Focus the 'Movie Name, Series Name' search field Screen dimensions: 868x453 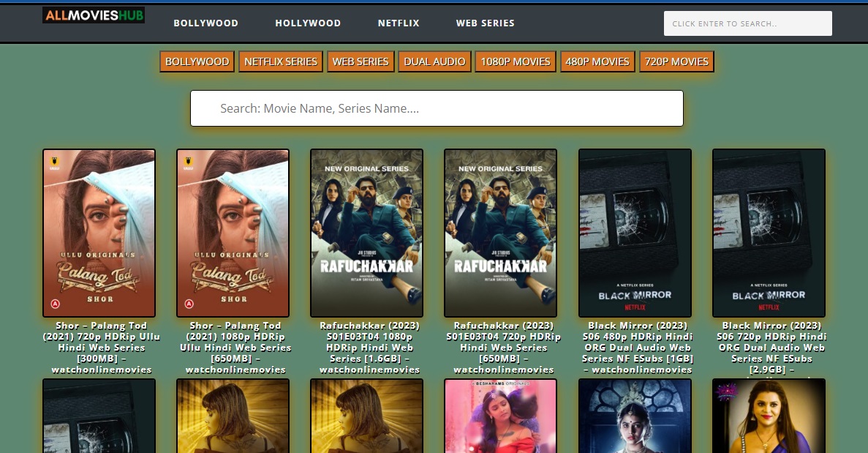click(437, 108)
